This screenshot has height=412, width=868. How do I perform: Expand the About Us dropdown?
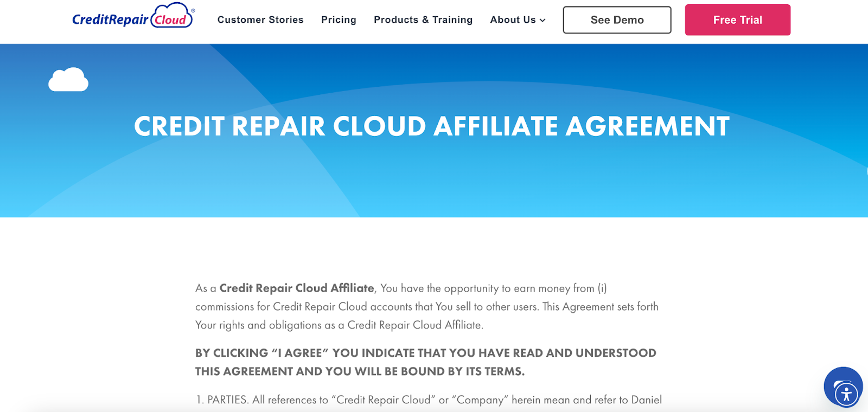pyautogui.click(x=518, y=20)
